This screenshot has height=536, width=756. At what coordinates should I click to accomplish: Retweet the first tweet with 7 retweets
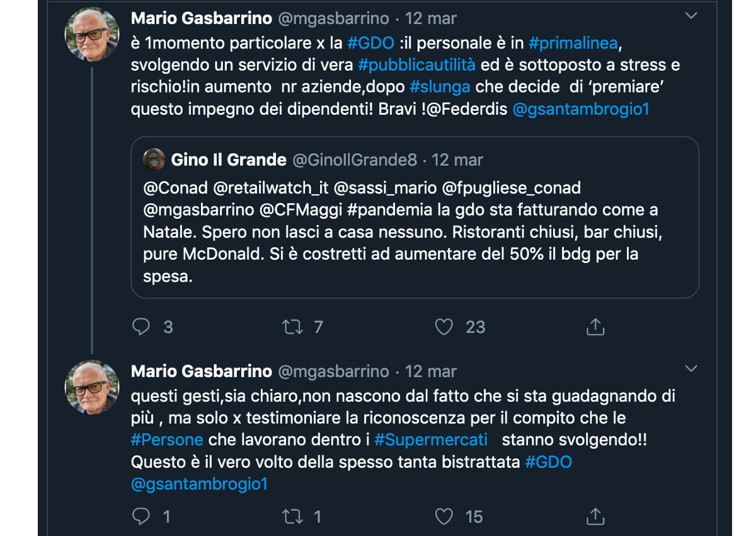click(x=292, y=327)
